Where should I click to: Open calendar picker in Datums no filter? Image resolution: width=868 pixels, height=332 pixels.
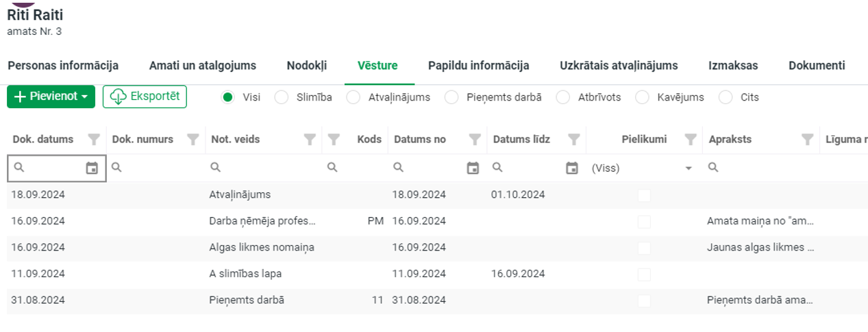[473, 168]
